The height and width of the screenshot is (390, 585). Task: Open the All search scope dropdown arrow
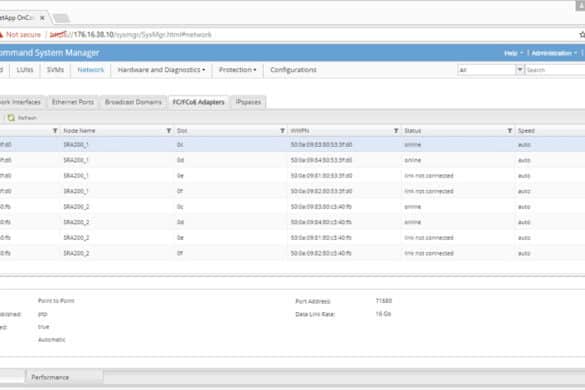click(x=519, y=69)
